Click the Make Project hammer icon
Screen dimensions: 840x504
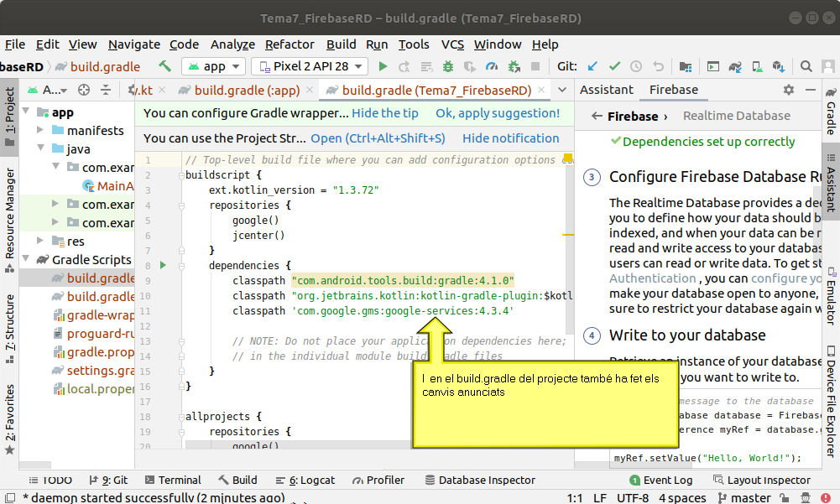165,66
